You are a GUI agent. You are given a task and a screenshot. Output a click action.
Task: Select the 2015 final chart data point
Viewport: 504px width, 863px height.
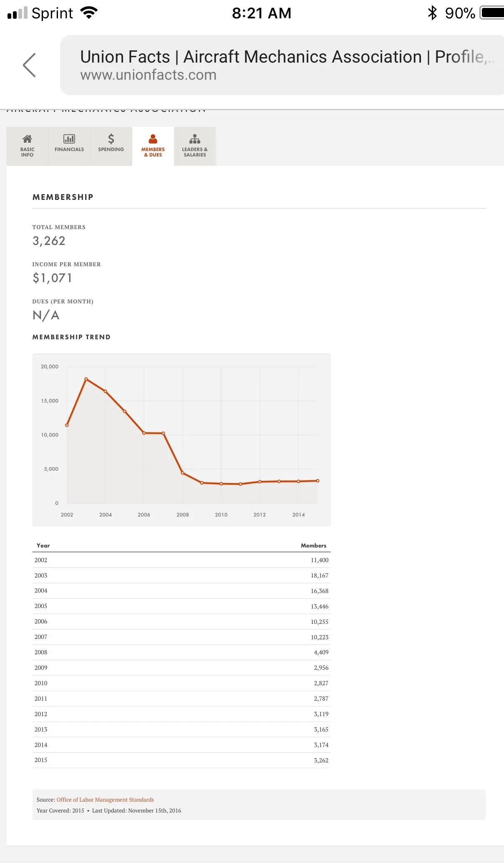[318, 481]
